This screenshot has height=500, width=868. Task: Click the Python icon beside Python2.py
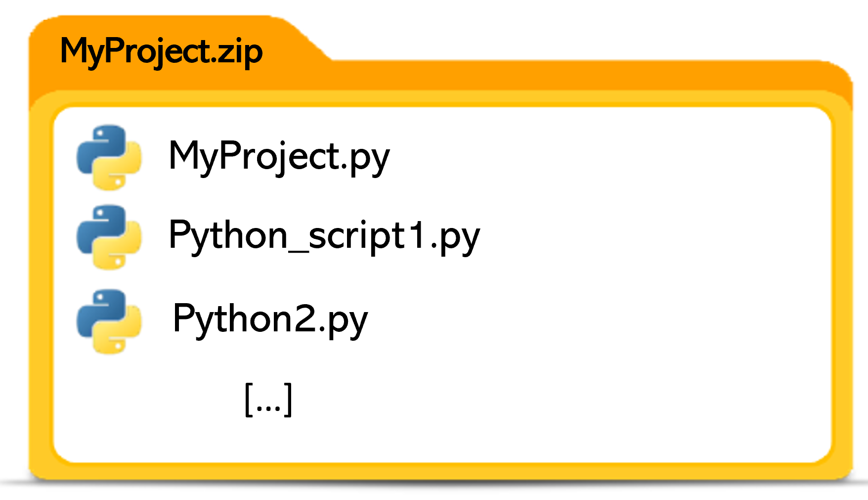click(x=109, y=321)
